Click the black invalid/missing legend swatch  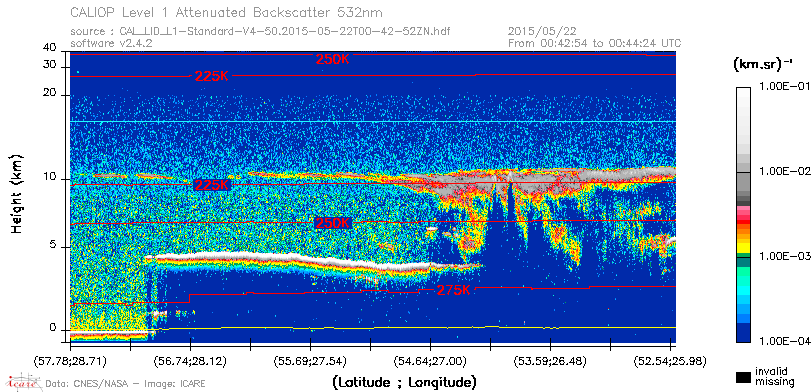[743, 377]
